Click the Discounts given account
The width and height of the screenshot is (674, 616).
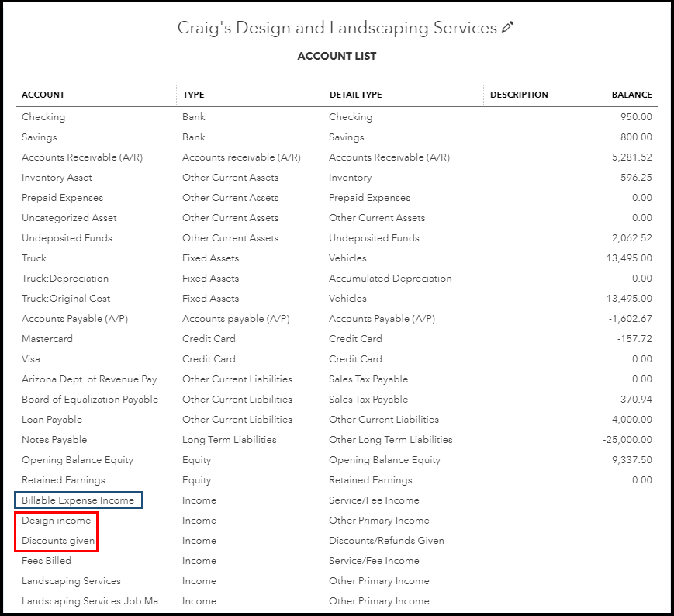point(59,541)
